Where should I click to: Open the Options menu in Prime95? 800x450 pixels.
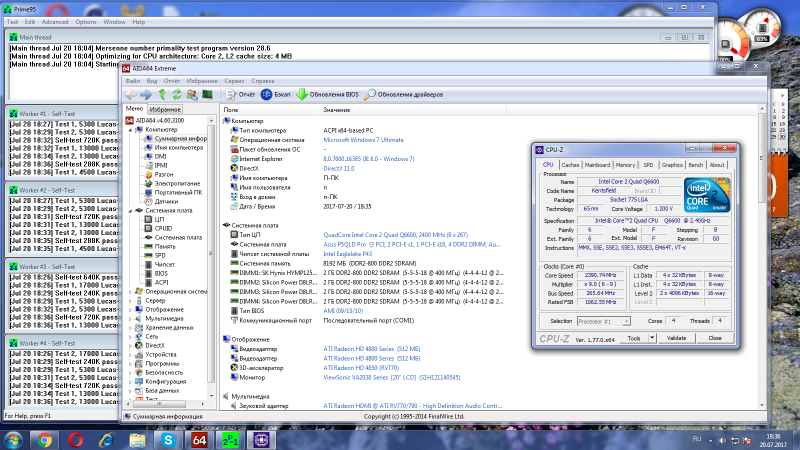(86, 22)
